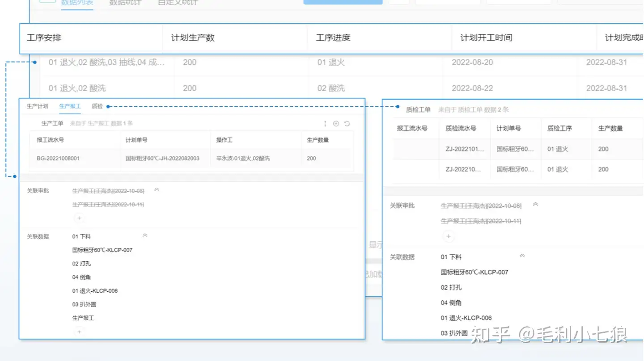Click the start date 2022-08-22
644x361 pixels.
pos(472,88)
